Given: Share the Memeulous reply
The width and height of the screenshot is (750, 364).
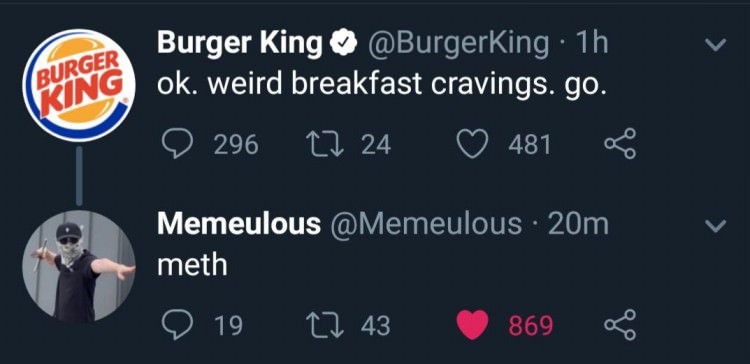Looking at the screenshot, I should click(x=620, y=325).
